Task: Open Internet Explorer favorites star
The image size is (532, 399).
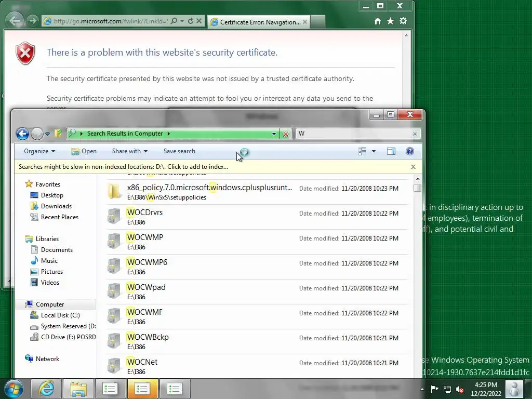Action: 391,21
